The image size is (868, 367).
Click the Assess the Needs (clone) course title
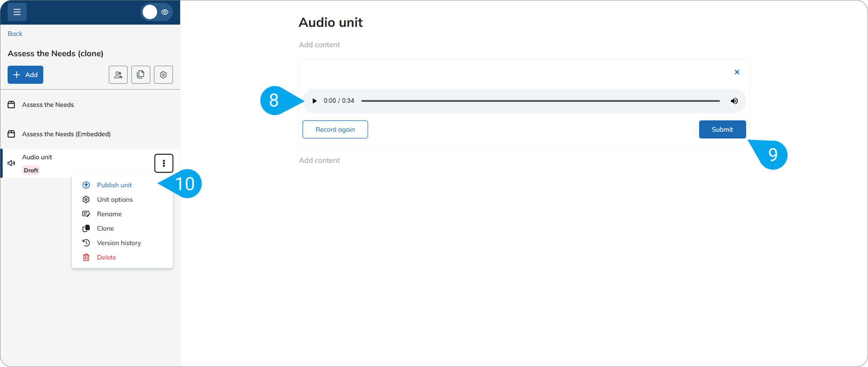pos(55,53)
